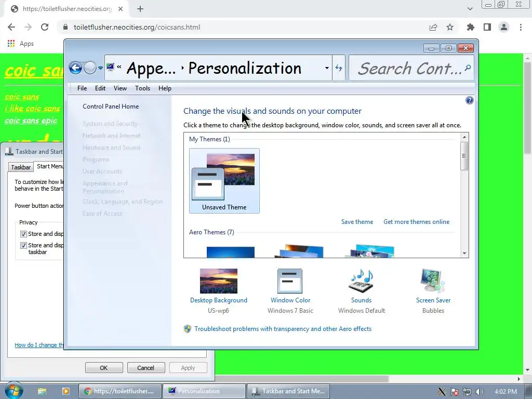532x399 pixels.
Task: Toggle first Store and display checkbox
Action: tap(23, 234)
